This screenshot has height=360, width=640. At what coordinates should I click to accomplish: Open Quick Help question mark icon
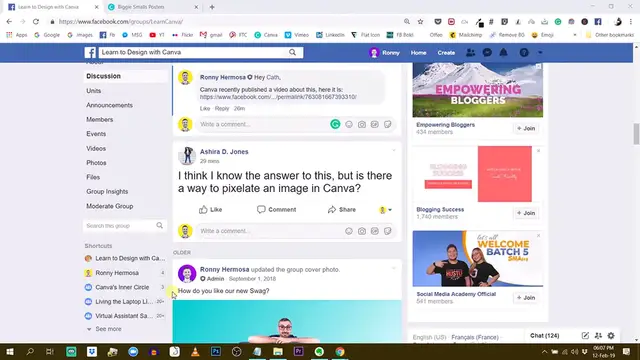(x=524, y=53)
